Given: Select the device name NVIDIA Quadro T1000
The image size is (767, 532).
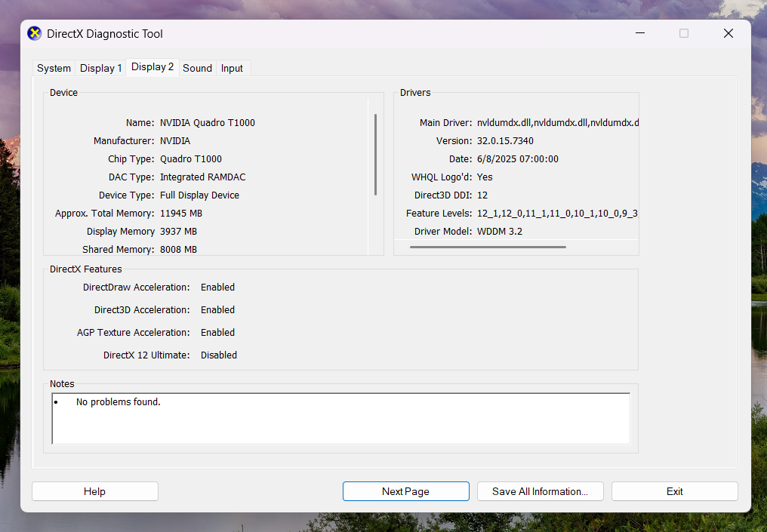Looking at the screenshot, I should tap(208, 123).
